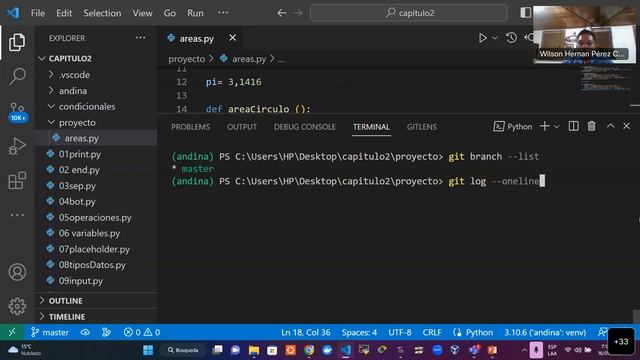This screenshot has width=640, height=360.
Task: Click the capitulo2 command center search box
Action: 409,13
